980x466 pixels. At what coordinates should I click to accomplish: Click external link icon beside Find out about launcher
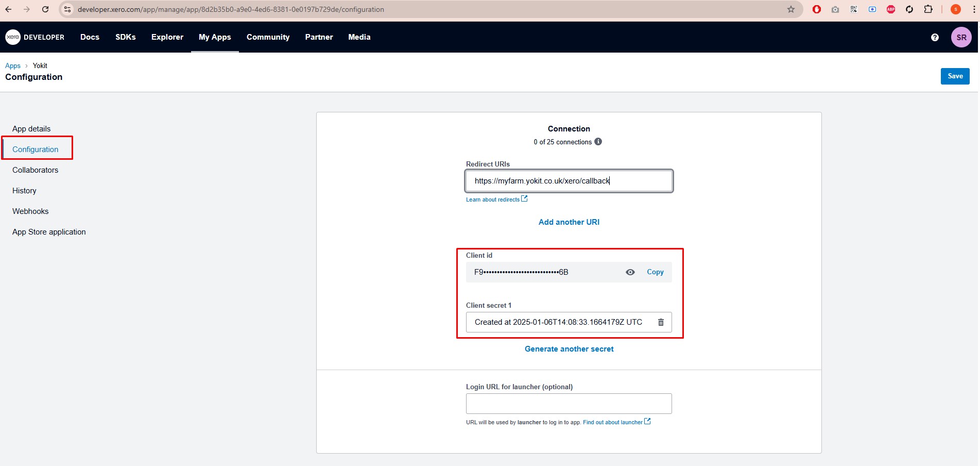pyautogui.click(x=647, y=421)
